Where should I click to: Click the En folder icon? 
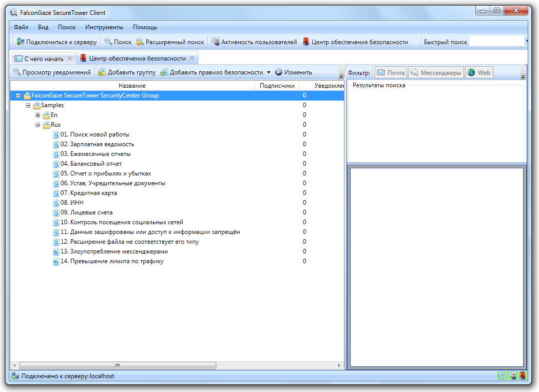pyautogui.click(x=46, y=115)
